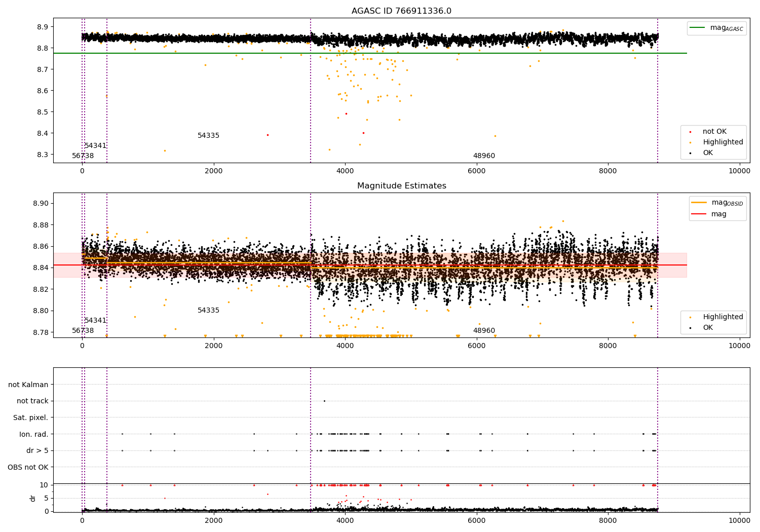Click the '8.78' y-axis tick label
The image size is (760, 532).
click(40, 332)
